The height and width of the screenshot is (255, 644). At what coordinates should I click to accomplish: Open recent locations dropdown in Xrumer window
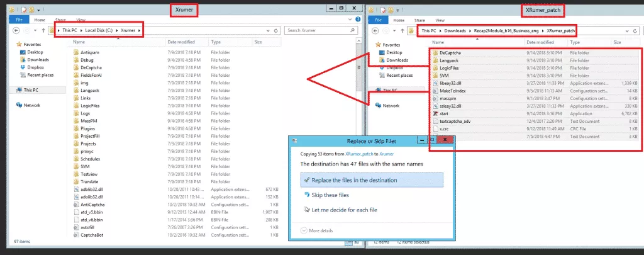point(36,30)
